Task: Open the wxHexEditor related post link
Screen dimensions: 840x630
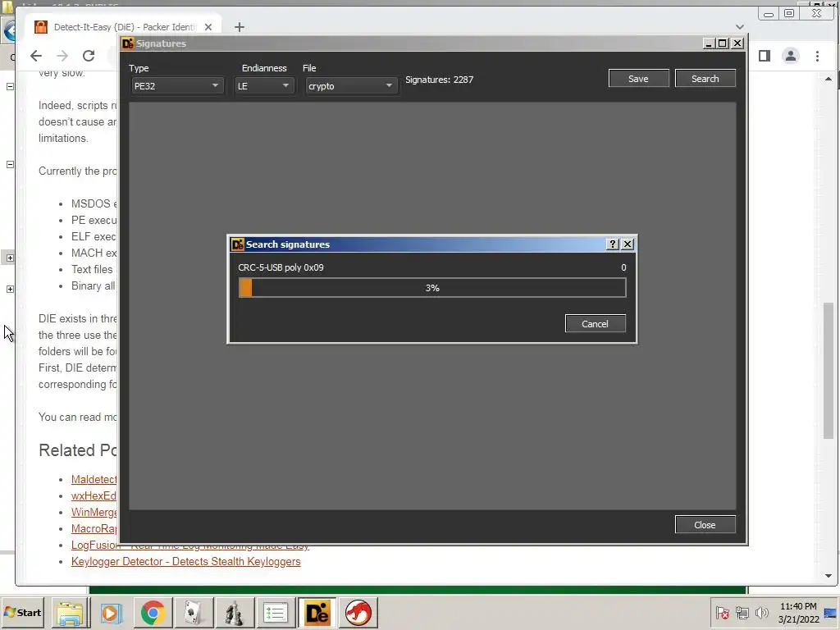Action: [x=94, y=496]
